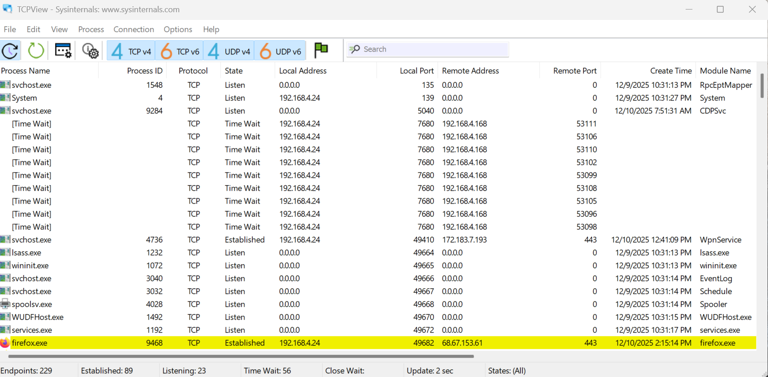The height and width of the screenshot is (377, 768).
Task: Click icon of svchost.exe with PID 1548
Action: click(5, 85)
